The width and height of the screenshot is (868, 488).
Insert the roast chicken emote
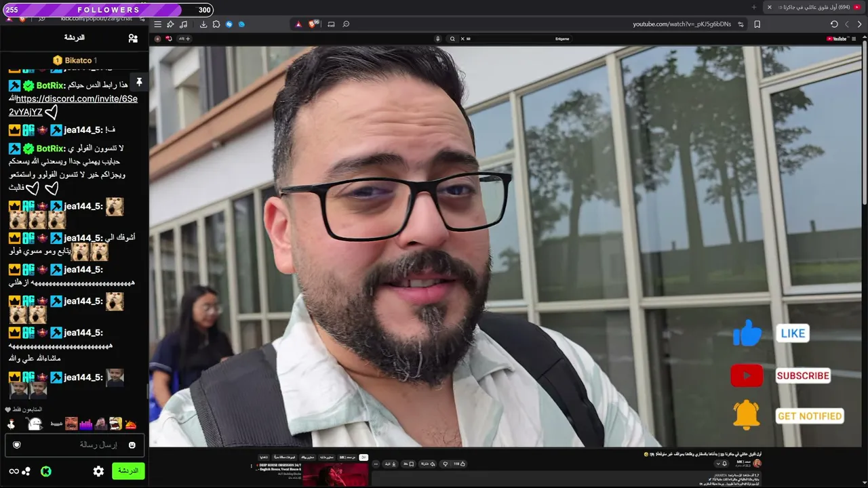131,424
